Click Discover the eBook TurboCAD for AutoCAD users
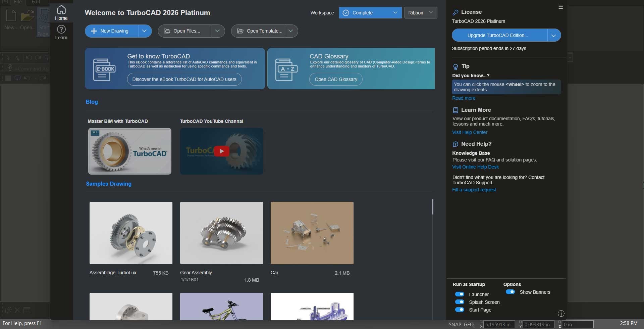 (184, 79)
